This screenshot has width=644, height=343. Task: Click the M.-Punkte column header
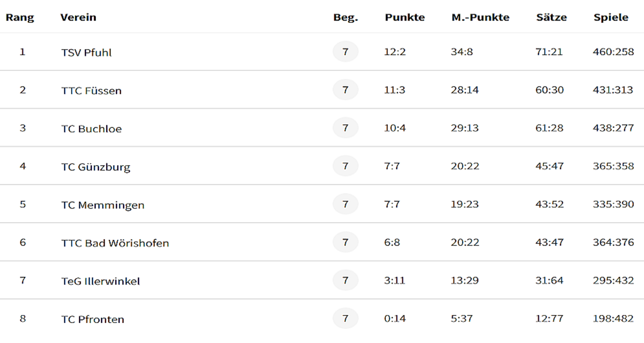[x=481, y=18]
